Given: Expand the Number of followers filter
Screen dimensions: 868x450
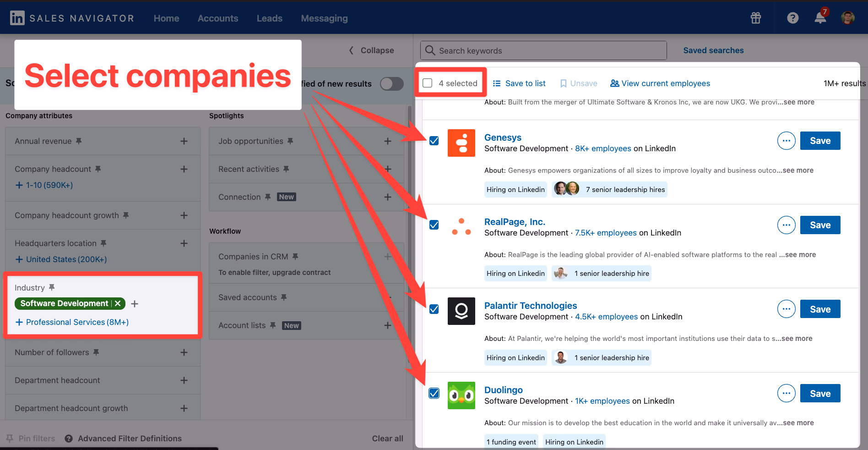Looking at the screenshot, I should point(184,352).
